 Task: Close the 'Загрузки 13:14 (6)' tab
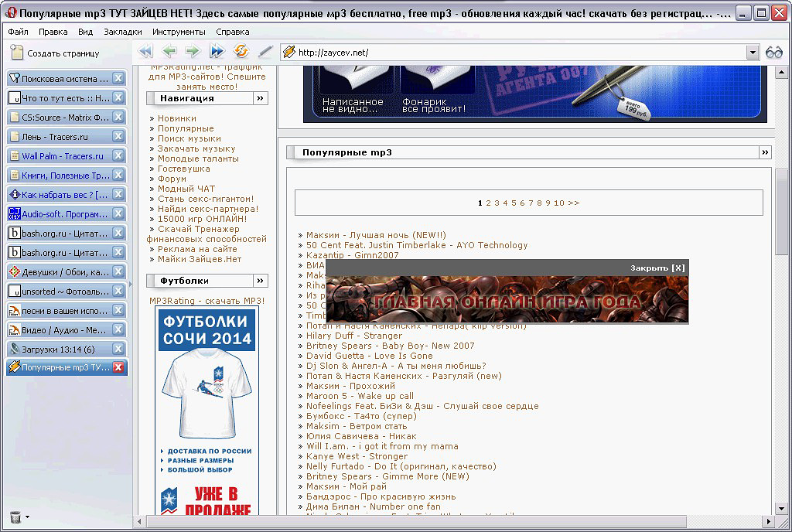tap(118, 349)
